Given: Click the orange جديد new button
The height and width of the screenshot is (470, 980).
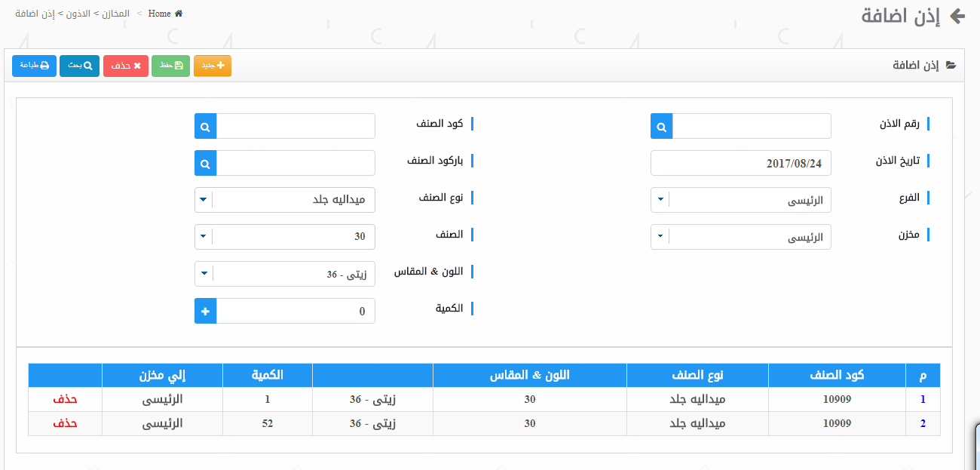Looking at the screenshot, I should (x=213, y=66).
